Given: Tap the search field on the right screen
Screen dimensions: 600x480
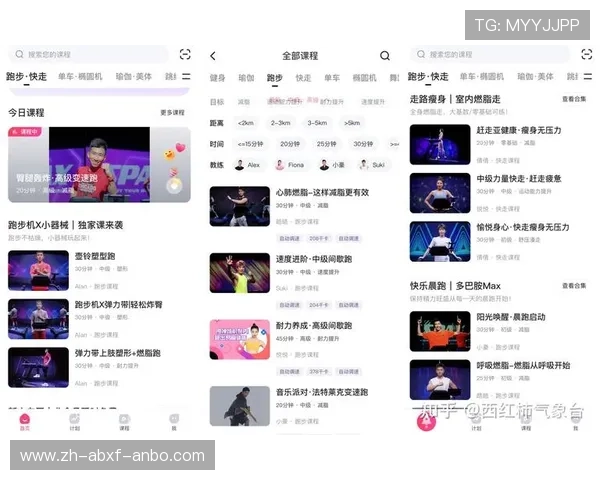Looking at the screenshot, I should point(490,54).
